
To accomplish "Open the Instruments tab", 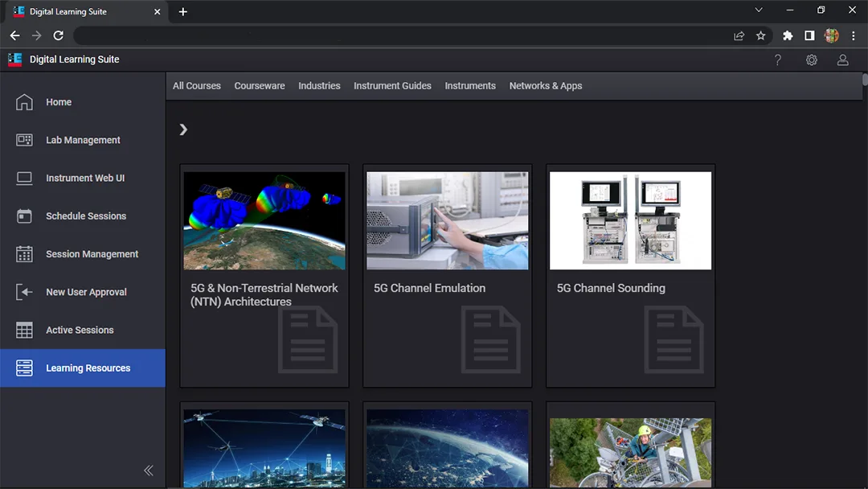I will tap(470, 86).
